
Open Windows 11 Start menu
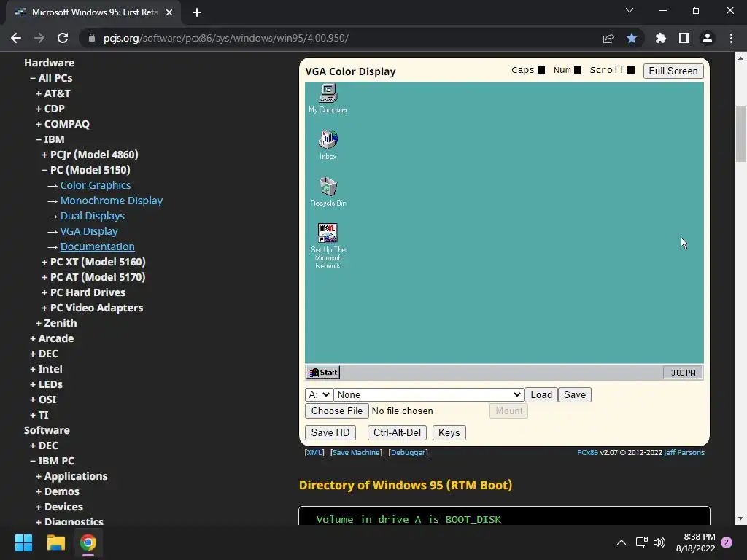click(23, 542)
